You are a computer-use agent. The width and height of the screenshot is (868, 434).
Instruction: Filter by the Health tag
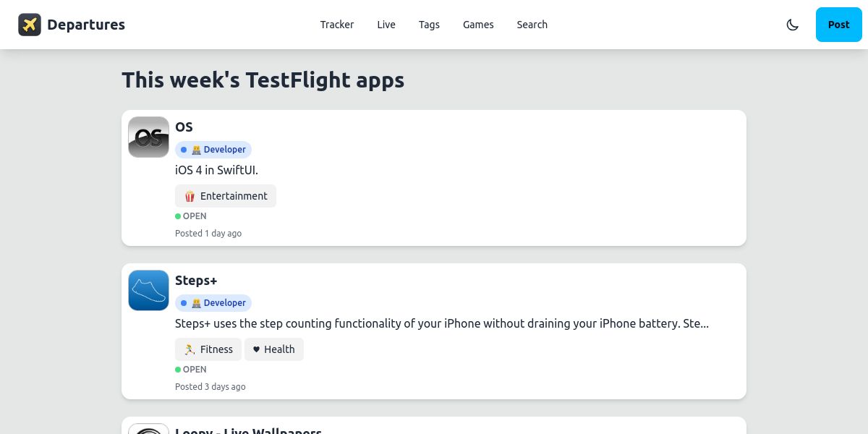point(274,349)
